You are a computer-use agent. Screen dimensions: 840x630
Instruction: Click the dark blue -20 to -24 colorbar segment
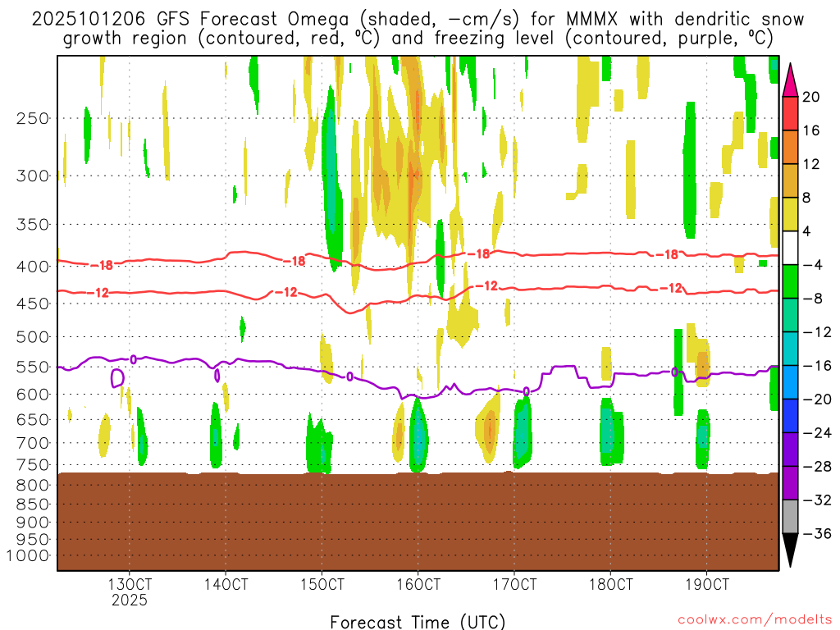[790, 416]
